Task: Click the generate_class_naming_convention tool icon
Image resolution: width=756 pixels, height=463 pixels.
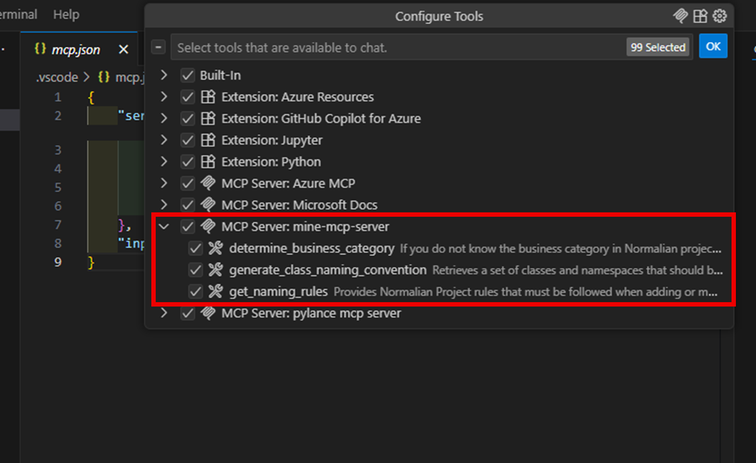Action: [216, 270]
